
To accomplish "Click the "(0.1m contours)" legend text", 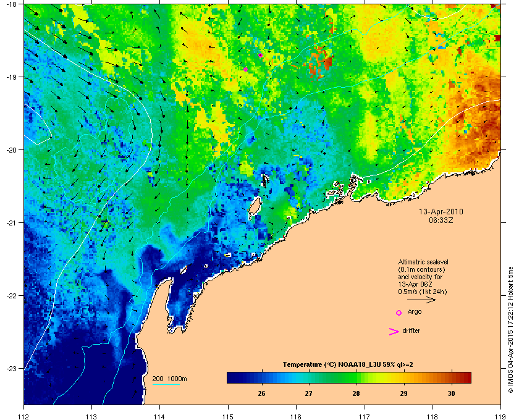I will (x=421, y=269).
